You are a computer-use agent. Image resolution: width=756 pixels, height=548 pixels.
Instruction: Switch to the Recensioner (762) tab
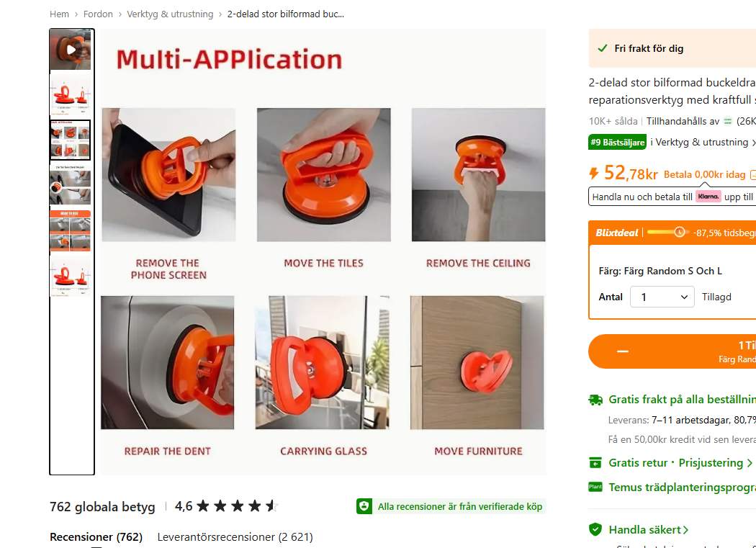96,537
